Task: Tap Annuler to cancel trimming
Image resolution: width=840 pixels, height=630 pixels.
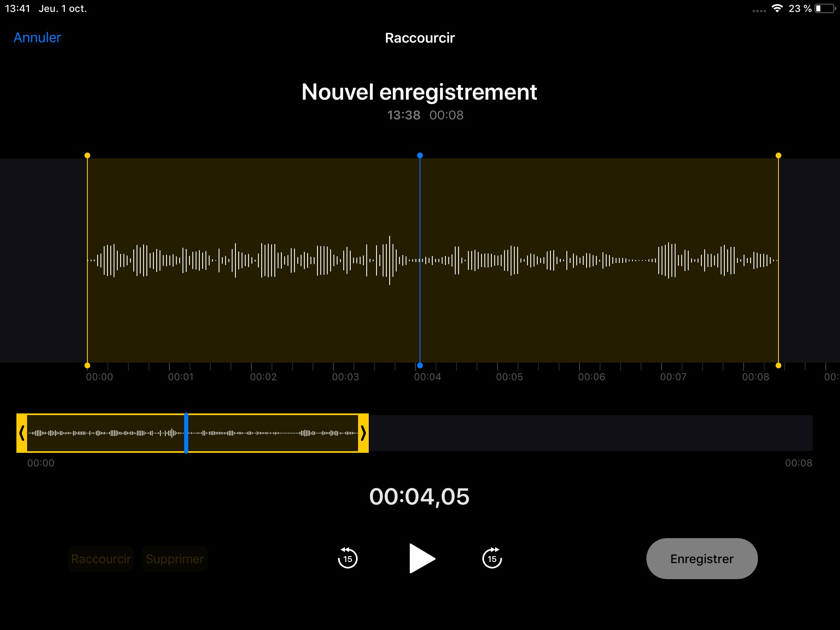Action: 37,38
